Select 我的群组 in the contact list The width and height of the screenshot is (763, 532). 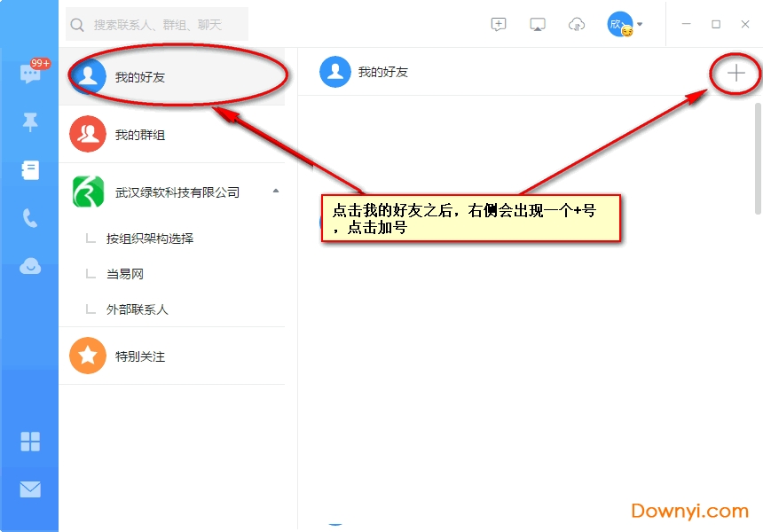(140, 135)
